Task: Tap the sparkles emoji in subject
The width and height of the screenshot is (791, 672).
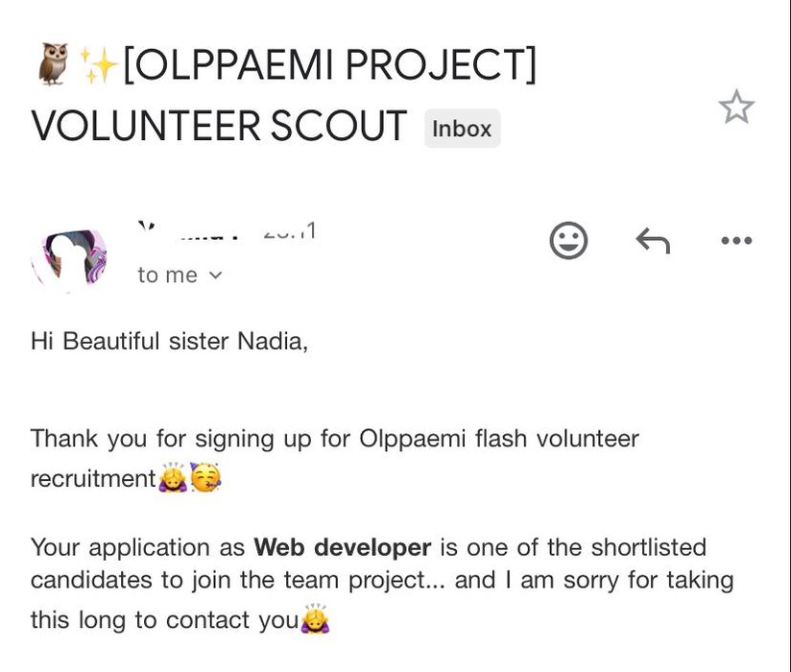Action: click(98, 64)
